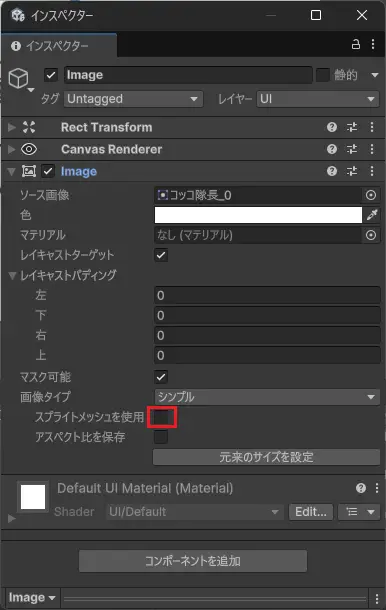Expand the Default UI Material foldout arrow

click(x=12, y=519)
